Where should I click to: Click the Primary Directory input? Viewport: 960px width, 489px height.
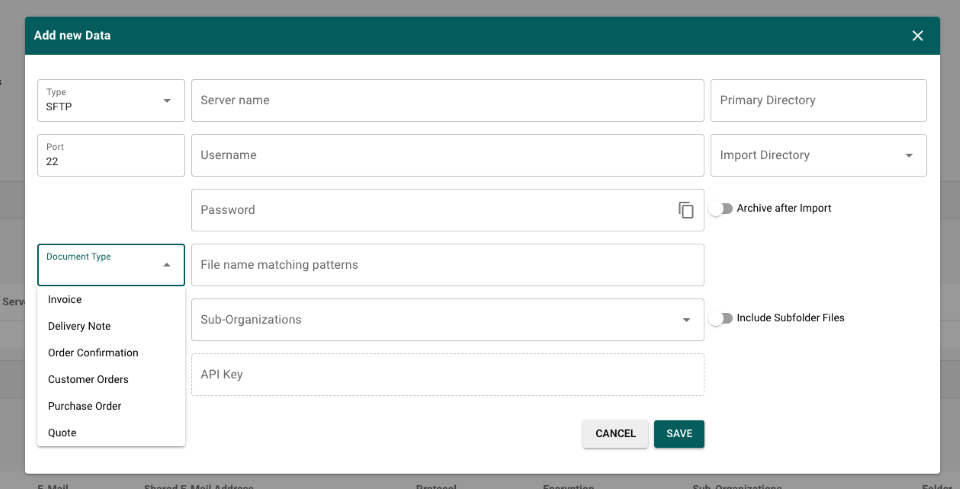[x=818, y=100]
